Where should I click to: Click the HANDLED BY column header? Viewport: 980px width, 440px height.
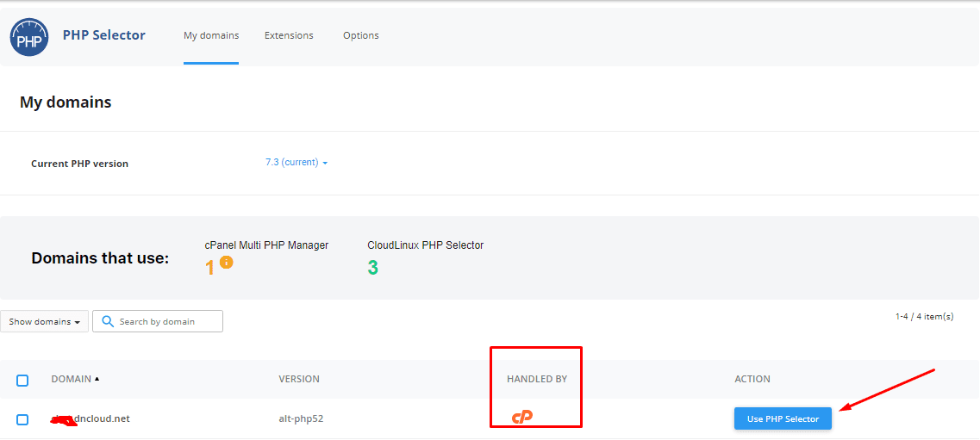coord(537,379)
